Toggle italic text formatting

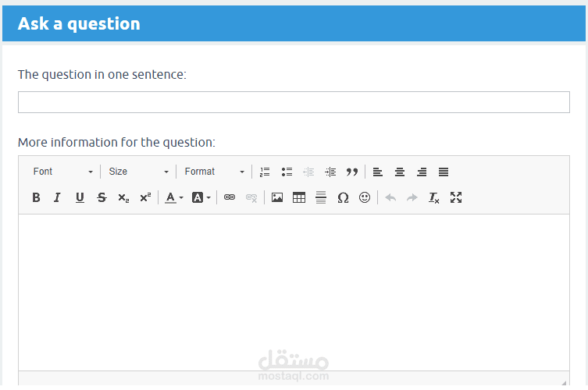[x=57, y=197]
